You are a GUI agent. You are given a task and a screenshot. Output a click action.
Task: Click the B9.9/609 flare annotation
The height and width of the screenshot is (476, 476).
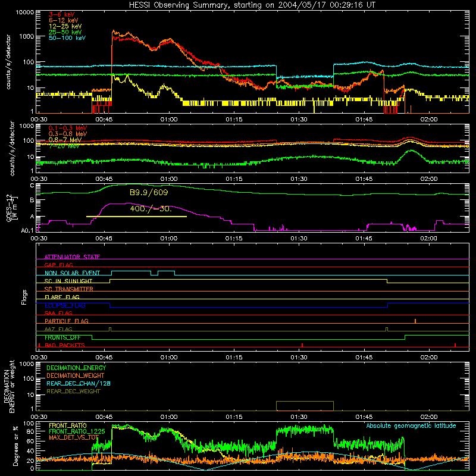point(149,192)
